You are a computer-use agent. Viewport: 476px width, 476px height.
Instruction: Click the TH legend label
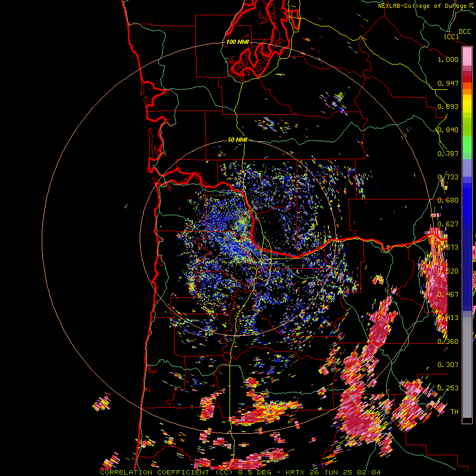coord(454,412)
